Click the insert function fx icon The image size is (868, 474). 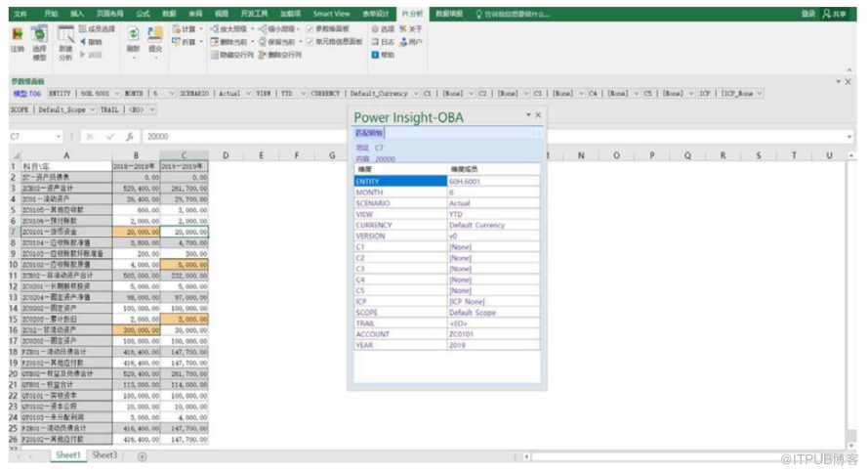pyautogui.click(x=130, y=137)
